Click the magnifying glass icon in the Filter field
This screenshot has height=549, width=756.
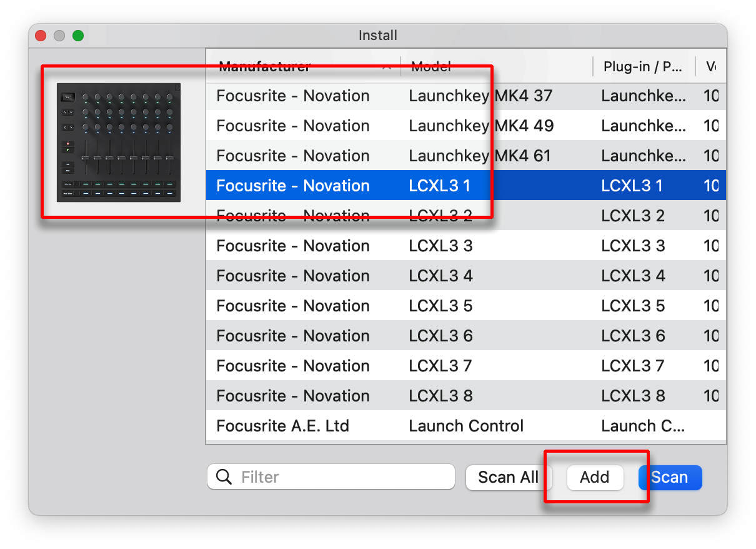tap(224, 477)
